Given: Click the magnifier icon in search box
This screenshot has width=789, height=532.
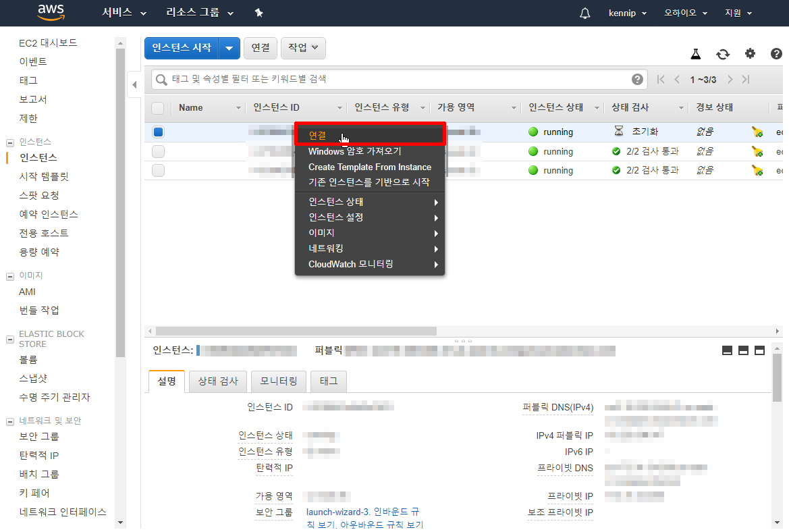Looking at the screenshot, I should 161,80.
